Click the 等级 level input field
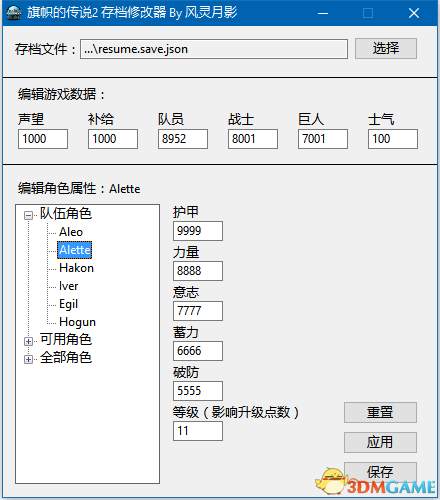Viewport: 440px width, 500px height. [x=198, y=431]
